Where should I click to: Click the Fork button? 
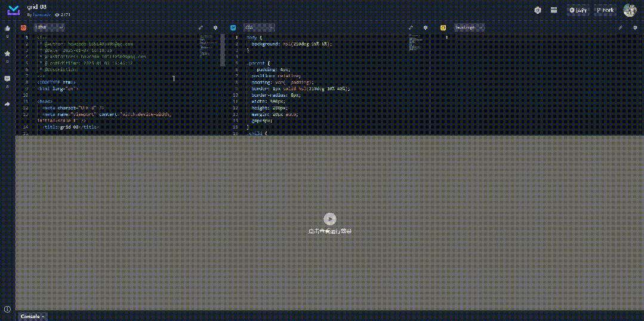(x=605, y=10)
